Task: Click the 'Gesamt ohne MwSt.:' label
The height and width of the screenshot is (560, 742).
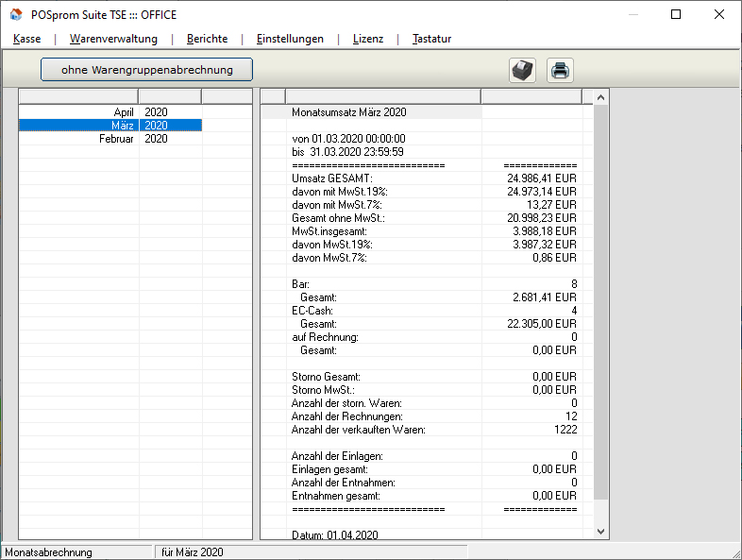Action: click(x=338, y=218)
